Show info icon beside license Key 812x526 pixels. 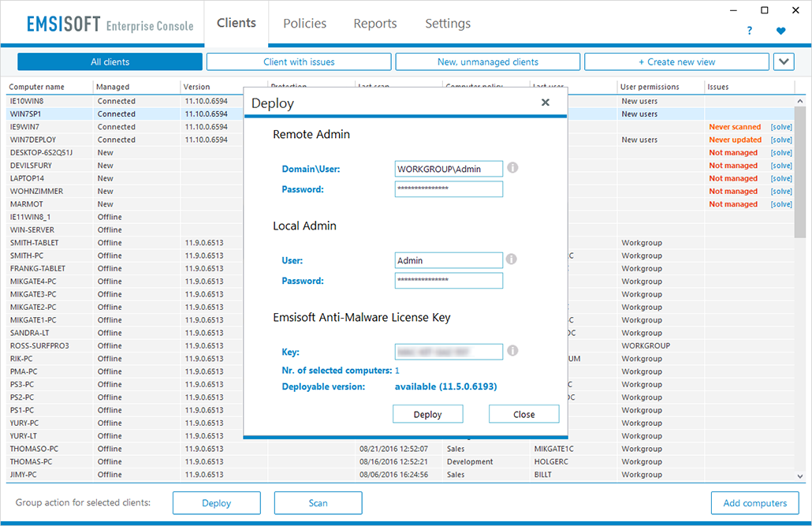click(x=512, y=351)
